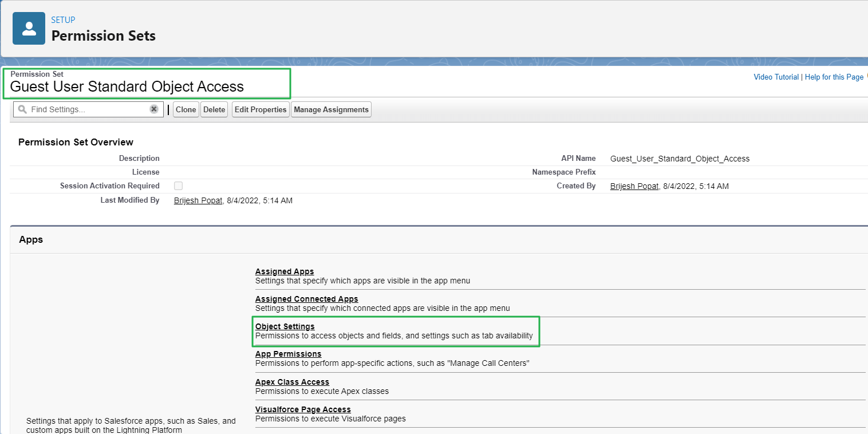This screenshot has width=868, height=434.
Task: Click the magnifying glass icon in Find Settings
Action: (x=22, y=109)
